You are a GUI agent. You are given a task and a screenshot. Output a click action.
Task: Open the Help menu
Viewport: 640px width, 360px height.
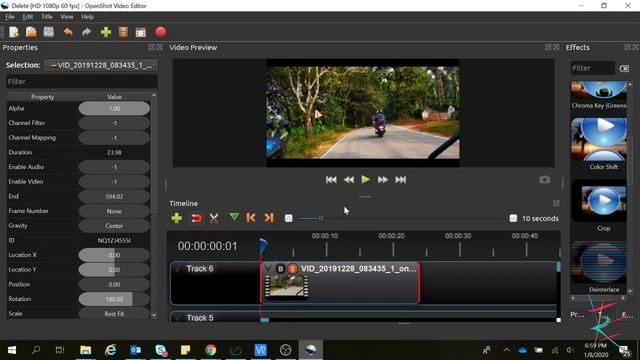[x=87, y=17]
